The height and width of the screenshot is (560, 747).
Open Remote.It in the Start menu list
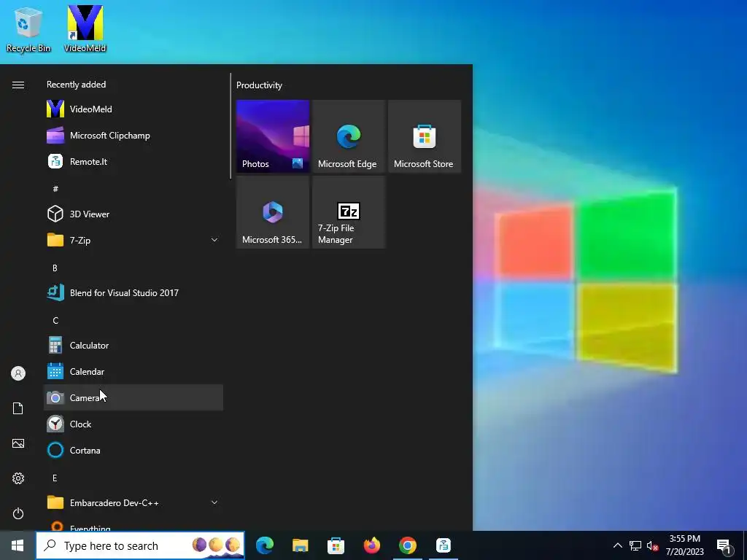tap(133, 161)
